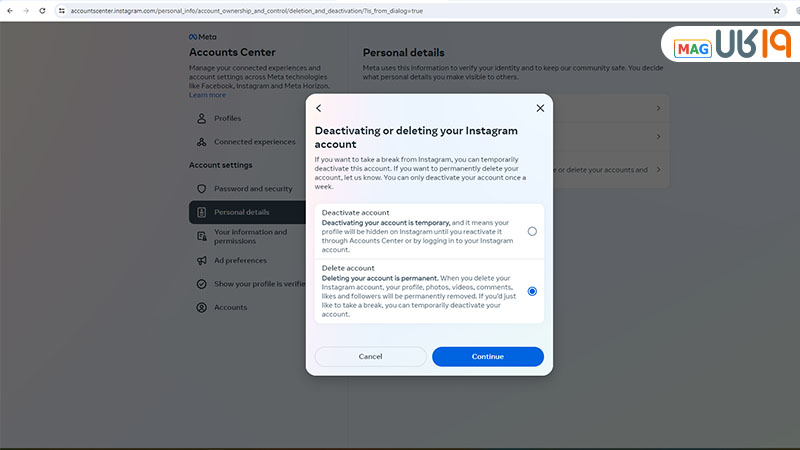Click the back arrow in the dialog
The height and width of the screenshot is (450, 800).
coord(319,108)
